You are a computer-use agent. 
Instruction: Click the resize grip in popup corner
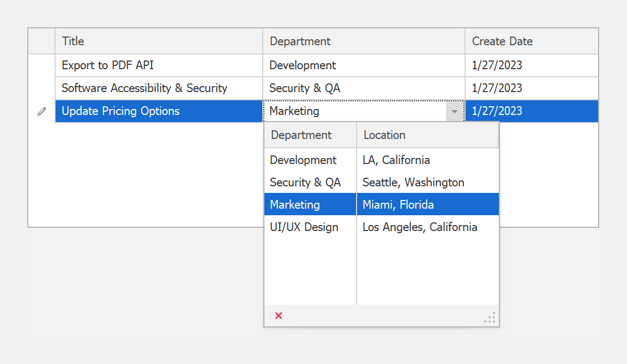click(490, 318)
